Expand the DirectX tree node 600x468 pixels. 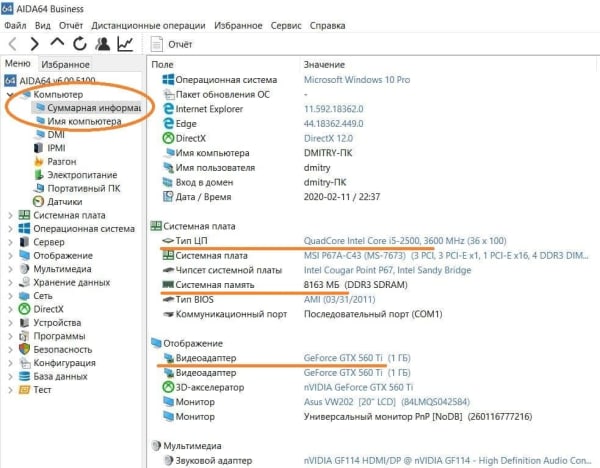10,309
